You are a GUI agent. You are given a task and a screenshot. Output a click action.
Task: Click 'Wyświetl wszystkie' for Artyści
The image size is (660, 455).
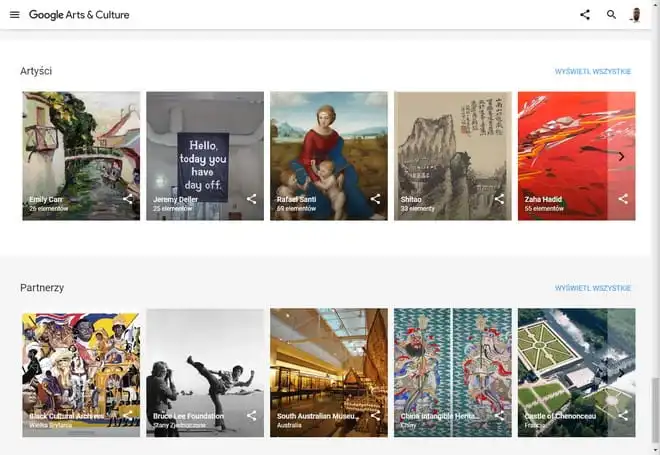tap(593, 72)
